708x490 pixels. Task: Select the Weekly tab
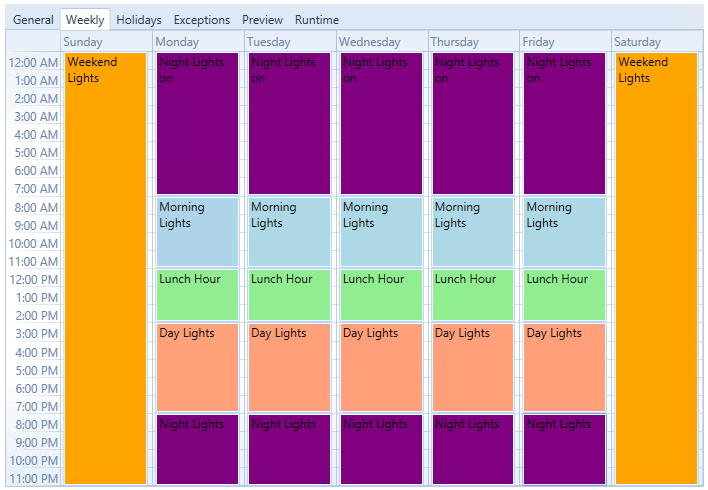85,20
